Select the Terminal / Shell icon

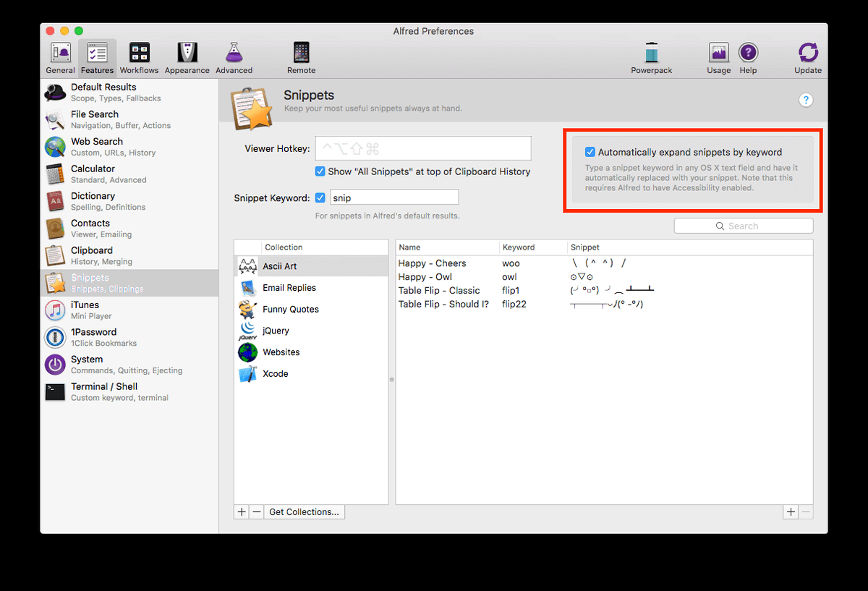pos(56,392)
